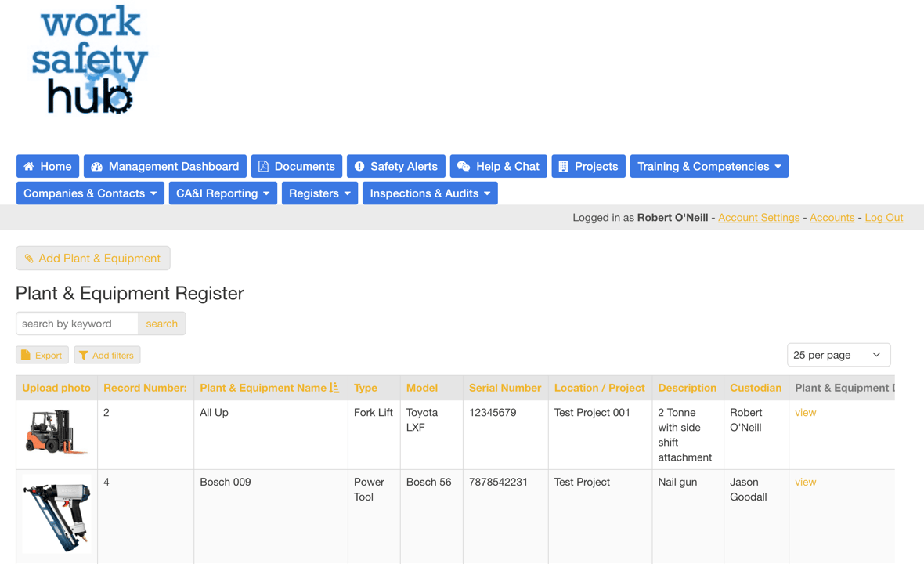Click the search by keyword field

[x=78, y=324]
